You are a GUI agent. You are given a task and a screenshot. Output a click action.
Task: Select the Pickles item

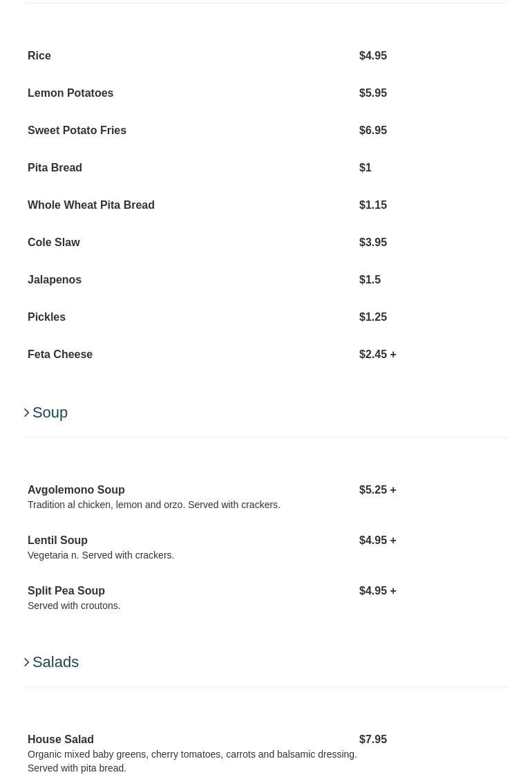tap(46, 317)
